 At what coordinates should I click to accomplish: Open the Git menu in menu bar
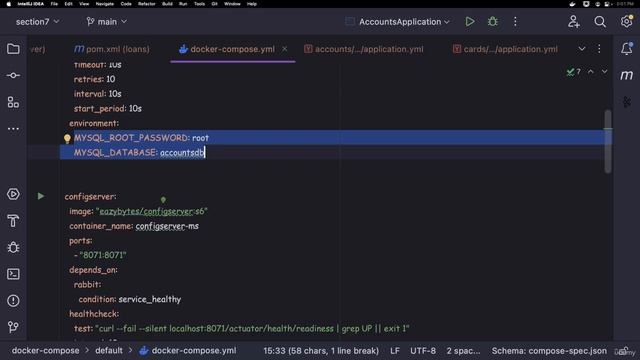(214, 4)
